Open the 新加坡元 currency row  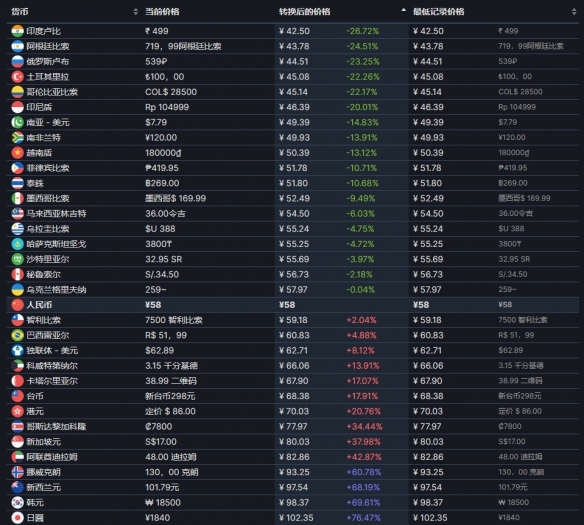(x=293, y=442)
